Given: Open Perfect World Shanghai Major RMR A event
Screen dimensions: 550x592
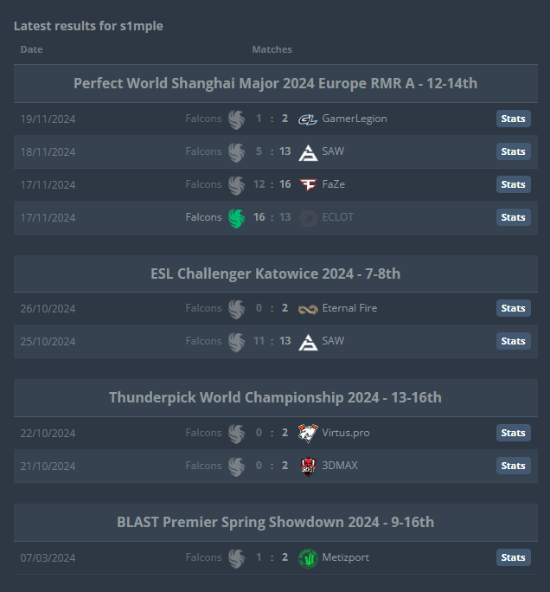Looking at the screenshot, I should pos(276,83).
